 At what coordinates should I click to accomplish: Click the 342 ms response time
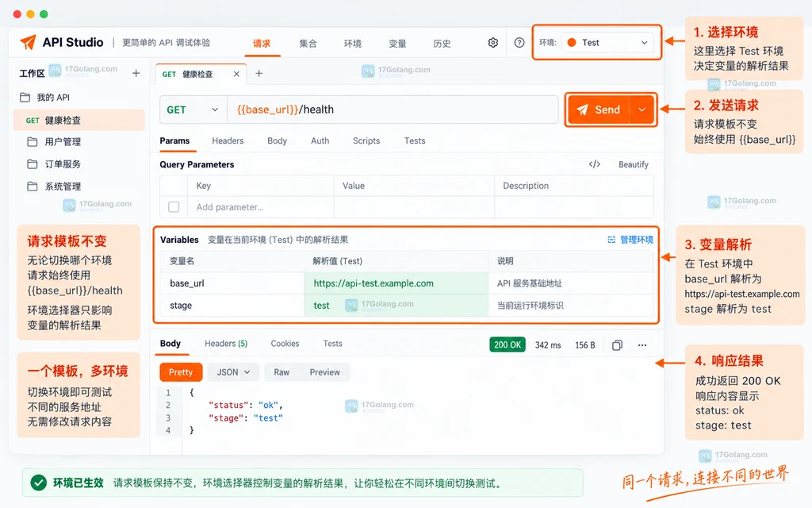548,345
